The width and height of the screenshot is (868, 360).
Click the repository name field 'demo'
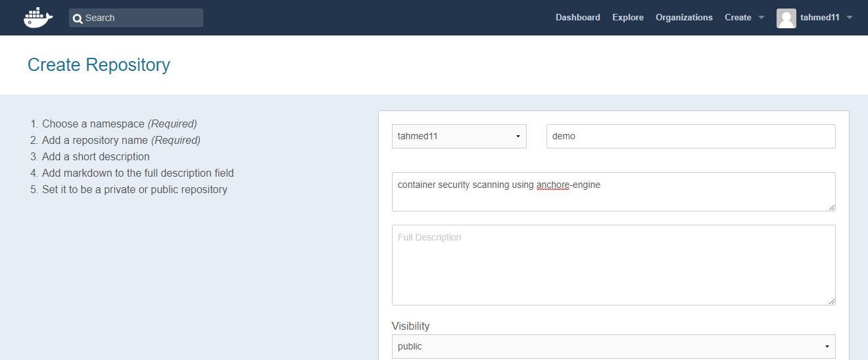point(691,136)
